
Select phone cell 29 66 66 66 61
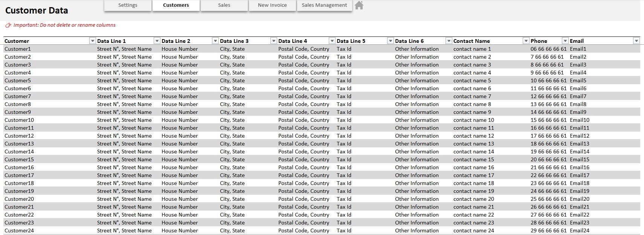tap(549, 230)
